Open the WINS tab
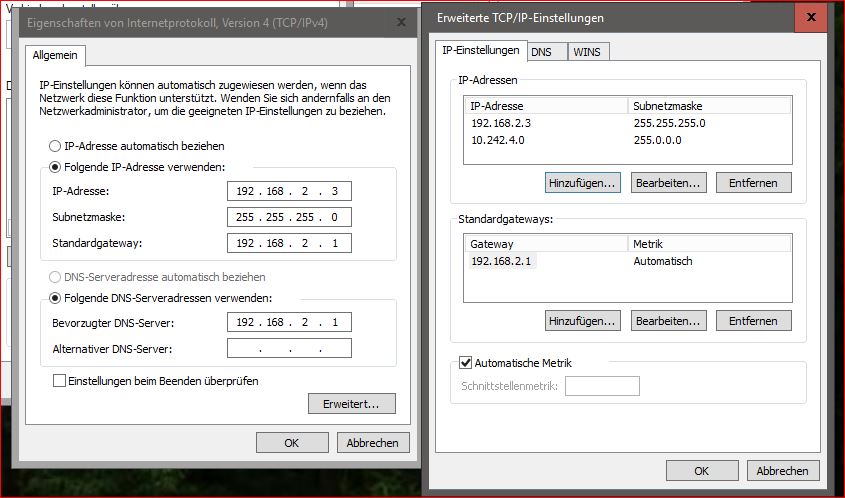 coord(587,51)
